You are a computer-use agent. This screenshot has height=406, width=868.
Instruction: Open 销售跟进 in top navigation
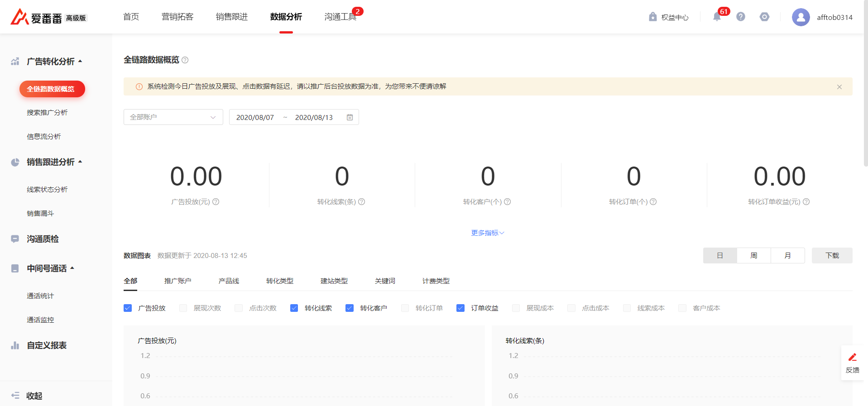point(232,17)
